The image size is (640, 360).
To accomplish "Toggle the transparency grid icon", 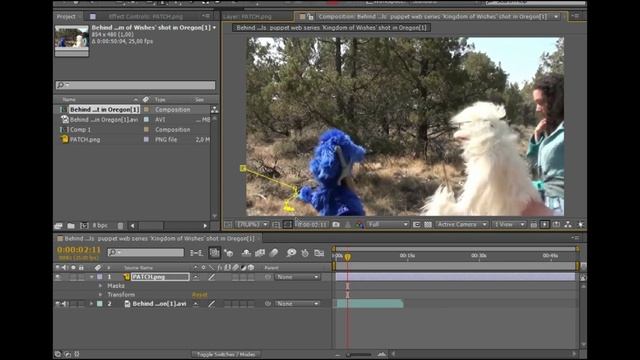I will (x=428, y=224).
